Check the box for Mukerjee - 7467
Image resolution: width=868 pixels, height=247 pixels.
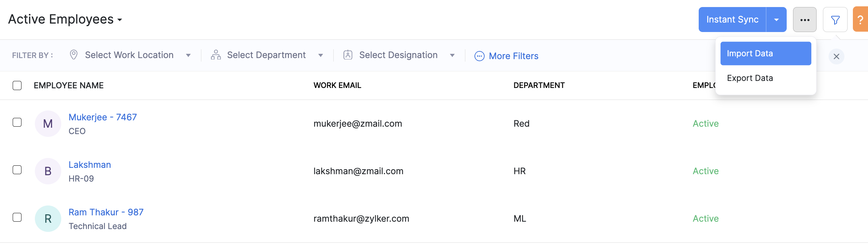(17, 122)
